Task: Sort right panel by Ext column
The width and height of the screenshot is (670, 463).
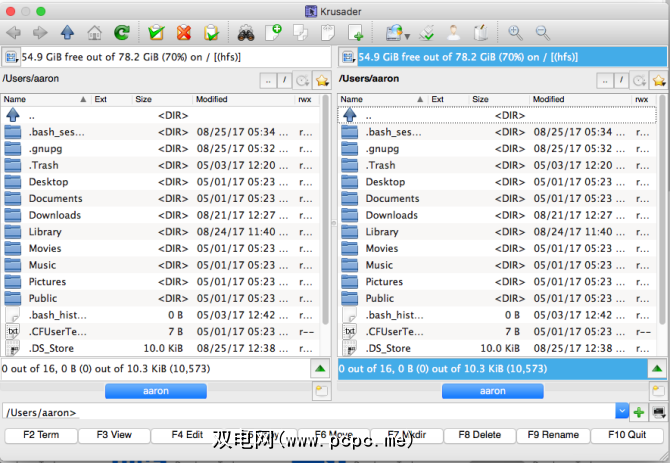Action: pyautogui.click(x=448, y=99)
